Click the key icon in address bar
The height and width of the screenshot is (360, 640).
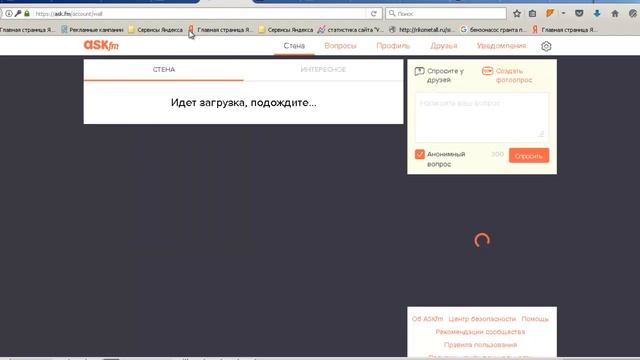point(18,13)
